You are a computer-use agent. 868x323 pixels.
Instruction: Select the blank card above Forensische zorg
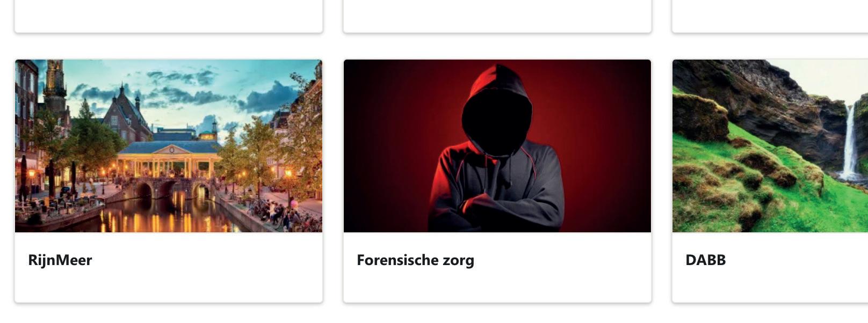[497, 16]
